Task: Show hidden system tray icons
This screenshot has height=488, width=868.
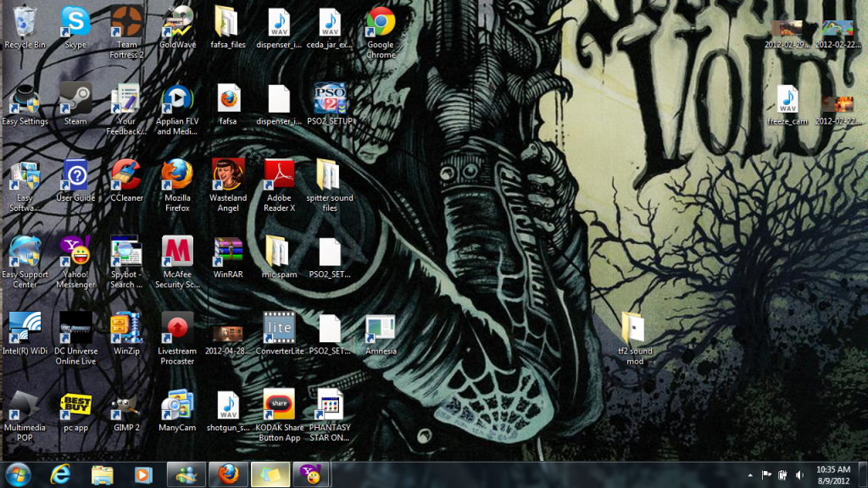Action: pos(750,474)
